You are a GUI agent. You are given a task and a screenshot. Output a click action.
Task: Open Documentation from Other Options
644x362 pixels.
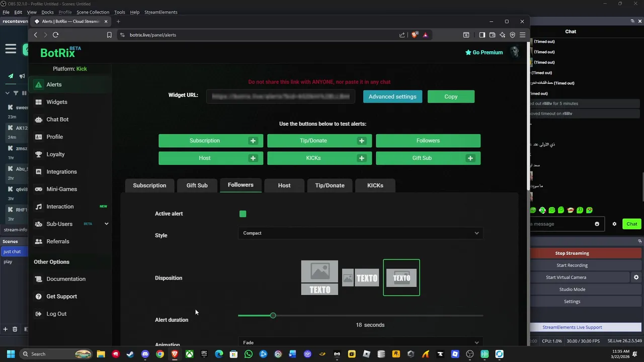pos(70,279)
